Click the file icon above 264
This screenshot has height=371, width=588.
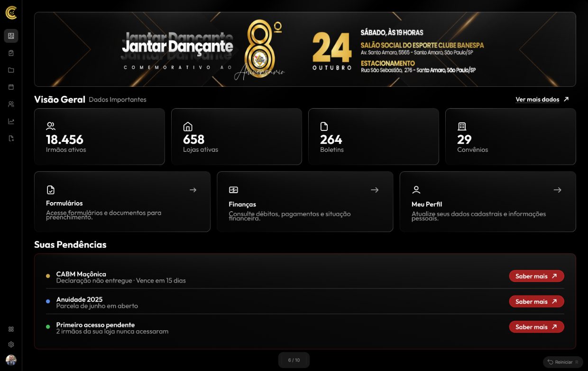coord(324,126)
